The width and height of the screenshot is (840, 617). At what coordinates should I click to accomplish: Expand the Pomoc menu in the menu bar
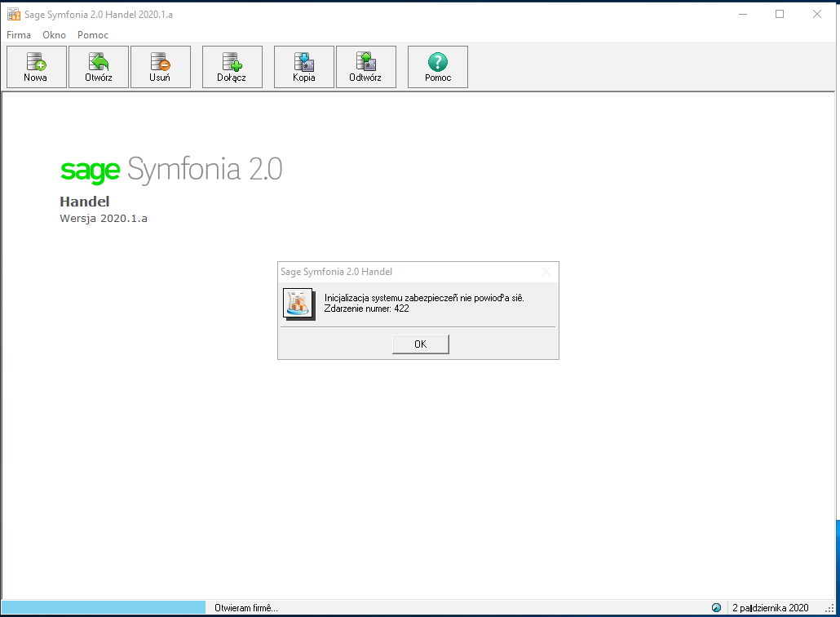tap(93, 35)
